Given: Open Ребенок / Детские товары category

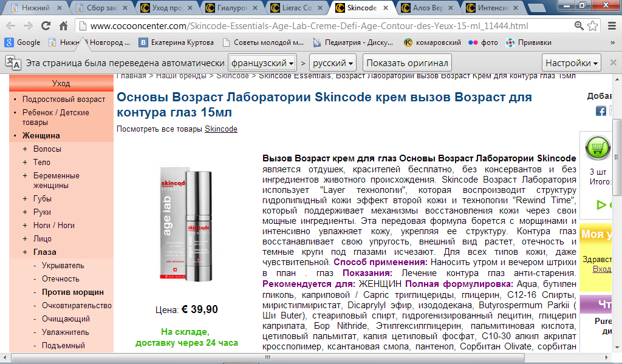Looking at the screenshot, I should pyautogui.click(x=55, y=117).
